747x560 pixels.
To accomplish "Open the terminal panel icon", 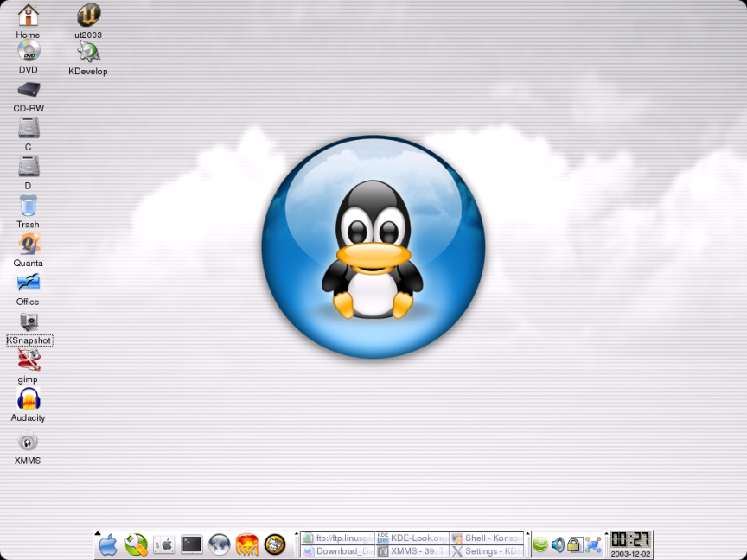I will 192,544.
